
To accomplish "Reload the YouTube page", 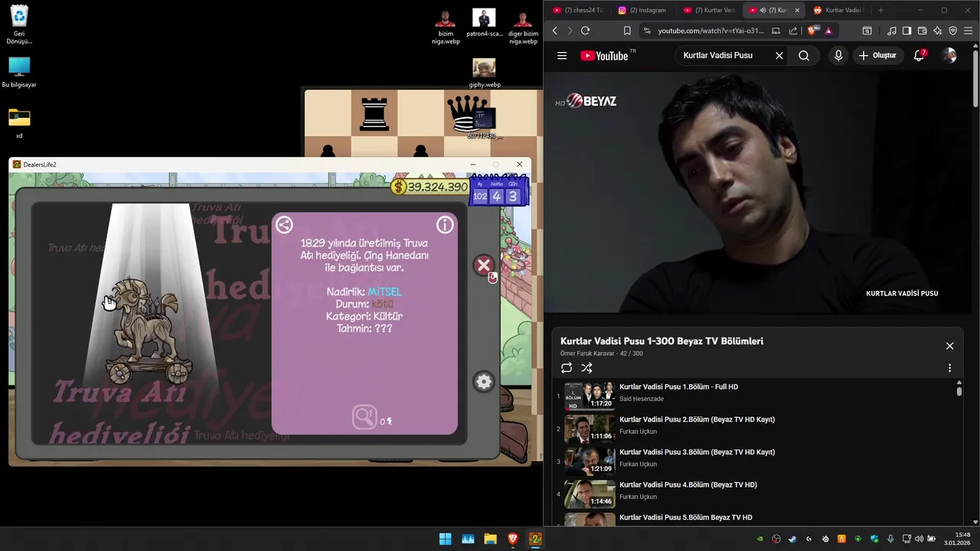I will [x=585, y=31].
